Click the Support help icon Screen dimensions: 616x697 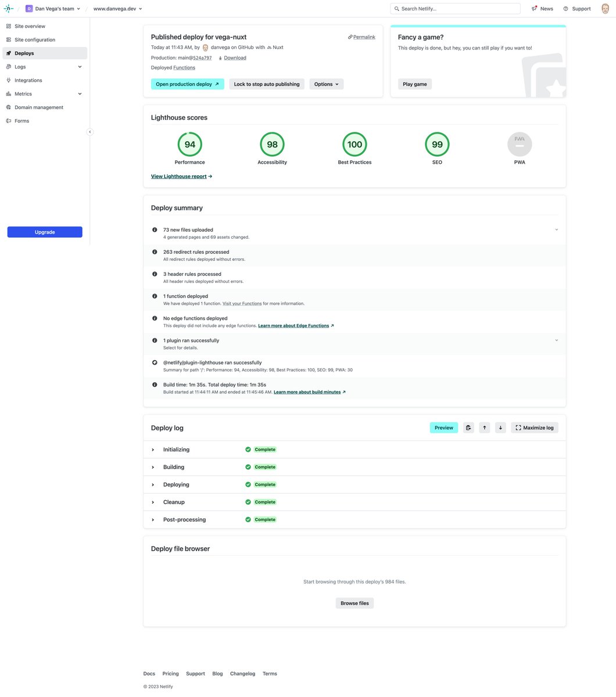pyautogui.click(x=565, y=8)
